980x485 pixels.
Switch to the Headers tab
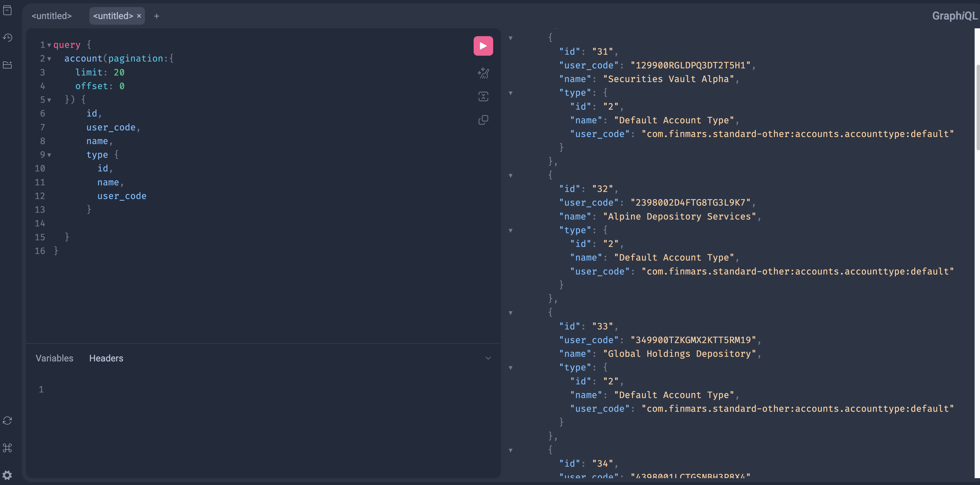pos(106,358)
